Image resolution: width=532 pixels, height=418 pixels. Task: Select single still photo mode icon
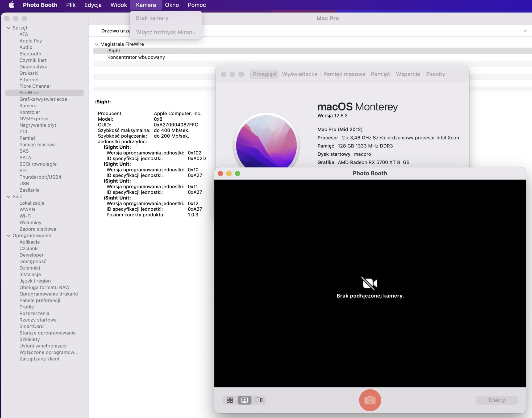click(244, 400)
